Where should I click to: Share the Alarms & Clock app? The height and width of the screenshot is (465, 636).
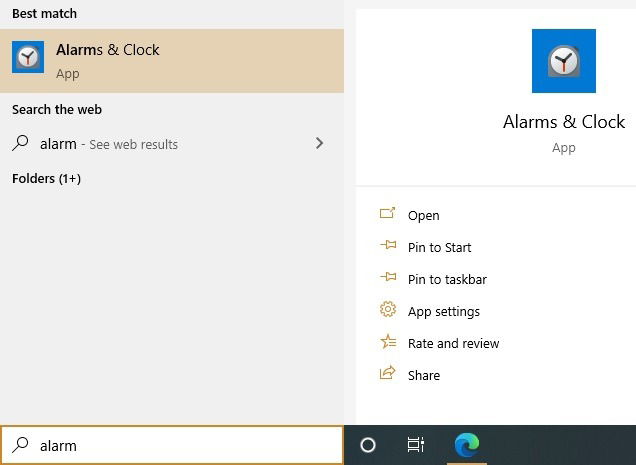click(424, 375)
